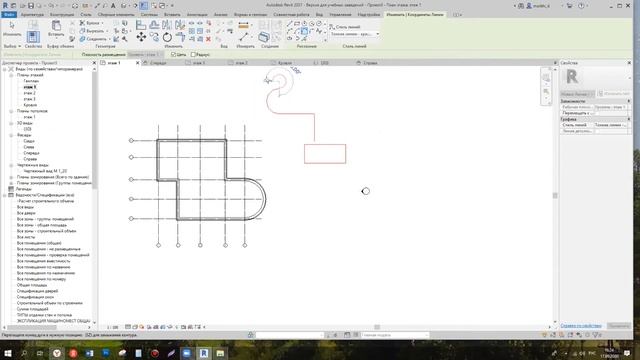The image size is (640, 360).
Task: Collapse the Ceiling Plans tree node
Action: tap(11, 111)
